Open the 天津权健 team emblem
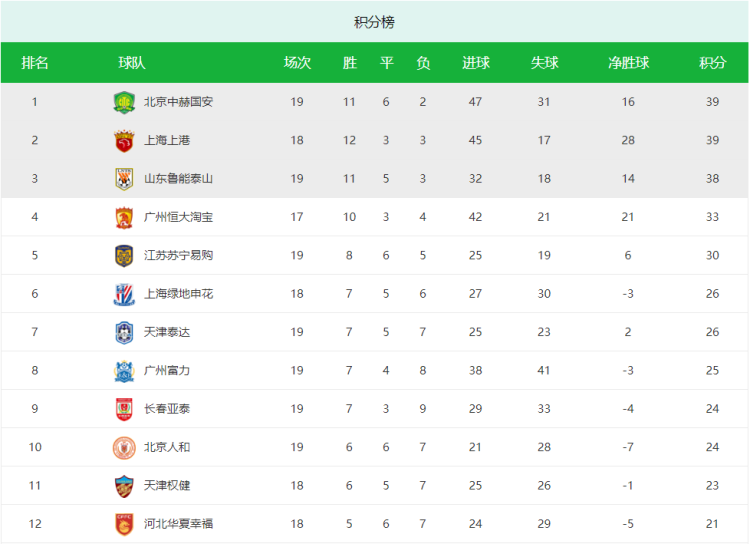This screenshot has width=750, height=544. pyautogui.click(x=123, y=485)
